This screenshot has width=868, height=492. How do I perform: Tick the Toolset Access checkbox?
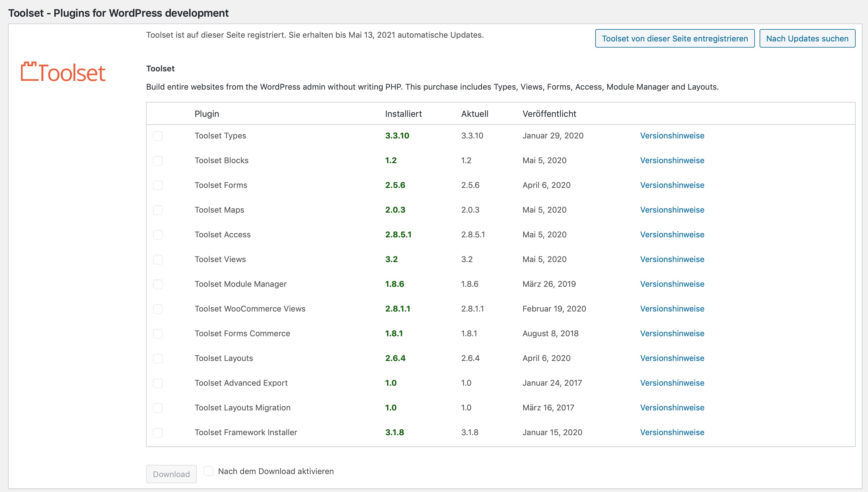(158, 235)
